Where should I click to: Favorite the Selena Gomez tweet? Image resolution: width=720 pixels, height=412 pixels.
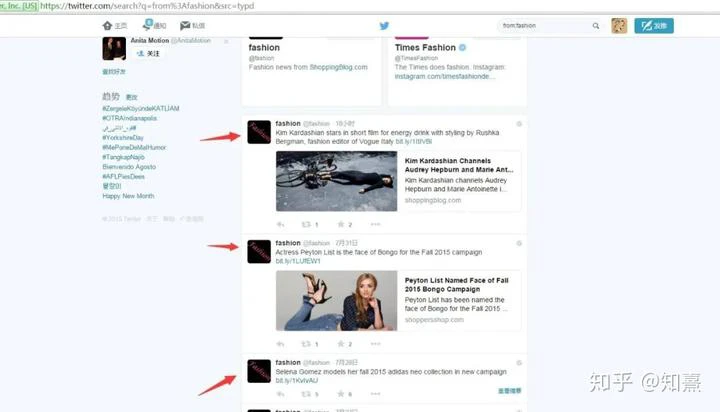tap(341, 394)
